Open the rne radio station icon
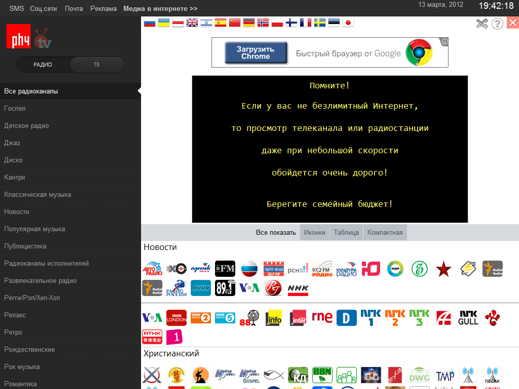 click(x=322, y=317)
